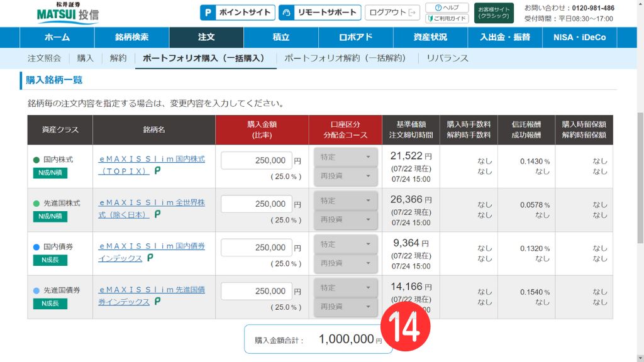Open the NISA・iDeCo menu

pyautogui.click(x=579, y=37)
